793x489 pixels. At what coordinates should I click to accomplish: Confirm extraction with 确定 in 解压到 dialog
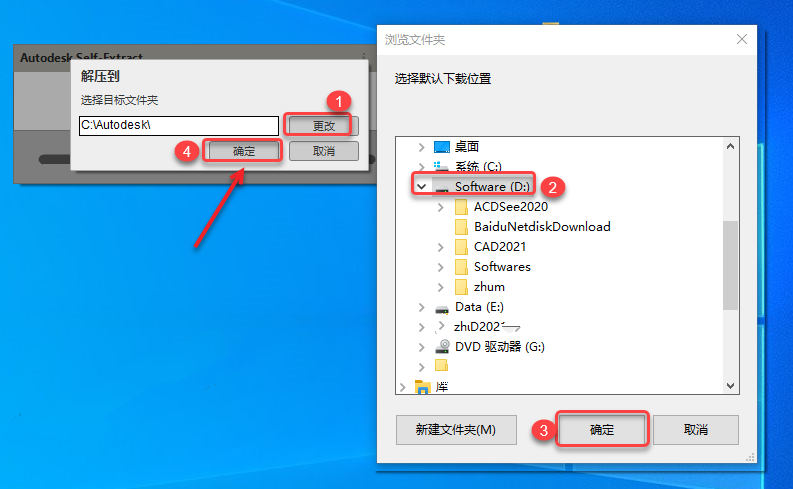click(244, 151)
